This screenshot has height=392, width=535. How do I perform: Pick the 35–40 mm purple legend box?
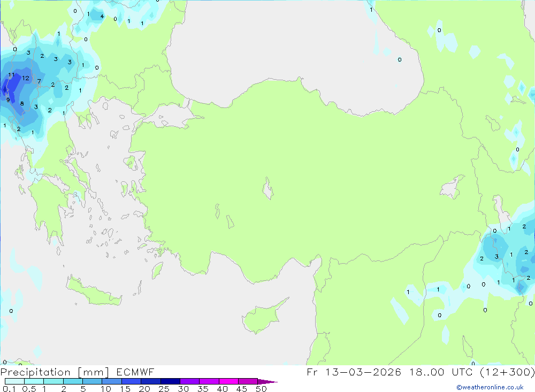pos(209,381)
